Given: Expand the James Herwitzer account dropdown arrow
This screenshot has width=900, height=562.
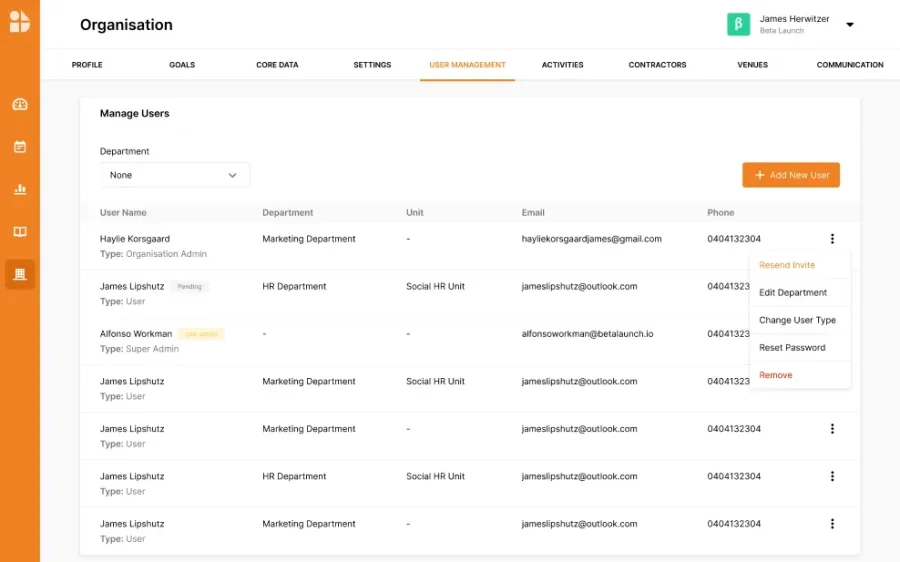Looking at the screenshot, I should click(x=849, y=25).
